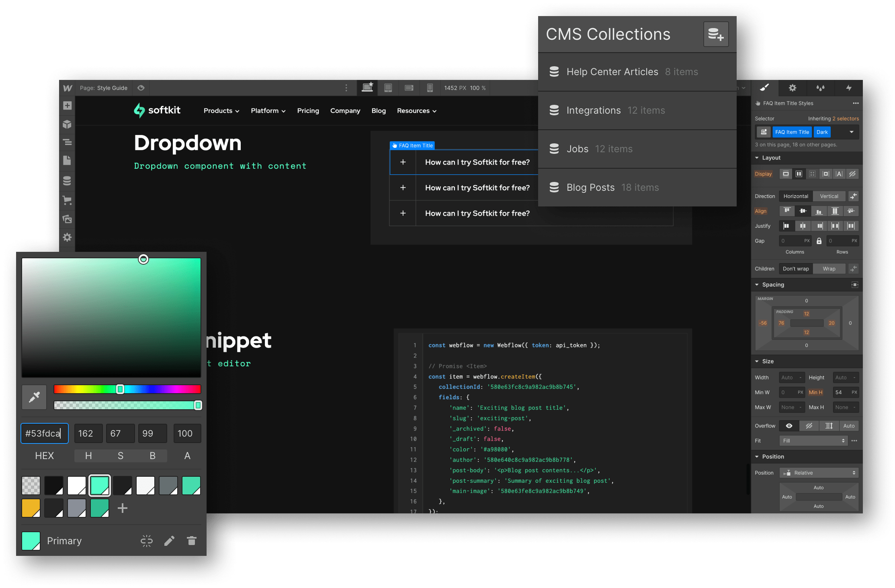Open the Products nav menu

tap(221, 111)
